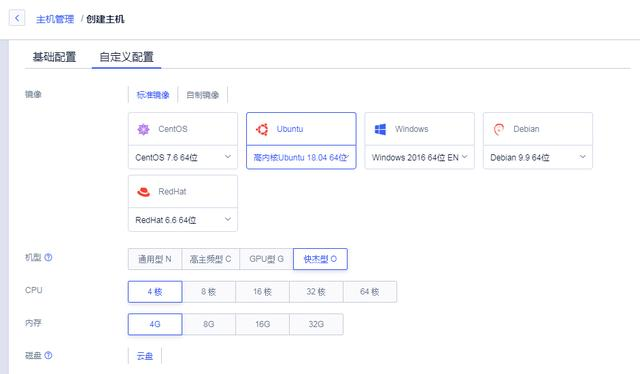Set memory to 8G
This screenshot has height=374, width=640.
pyautogui.click(x=209, y=324)
